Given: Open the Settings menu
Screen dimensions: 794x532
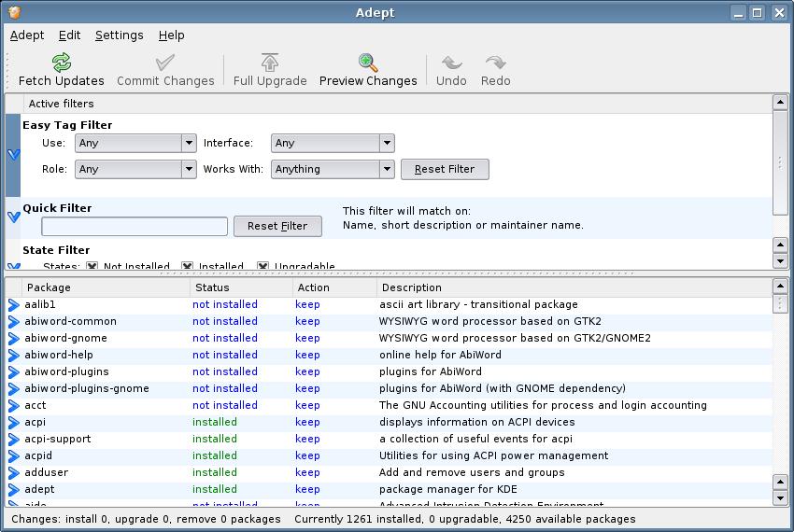Looking at the screenshot, I should pos(120,35).
